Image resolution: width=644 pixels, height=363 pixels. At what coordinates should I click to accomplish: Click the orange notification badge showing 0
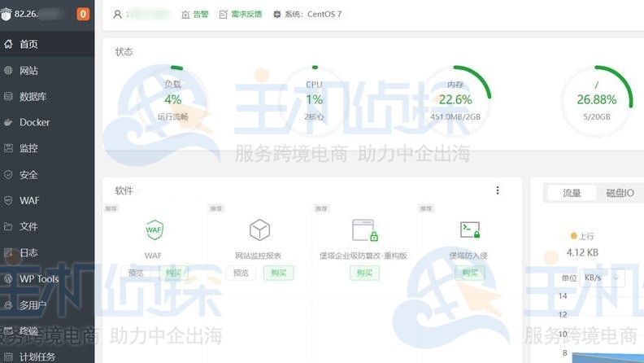pyautogui.click(x=83, y=14)
